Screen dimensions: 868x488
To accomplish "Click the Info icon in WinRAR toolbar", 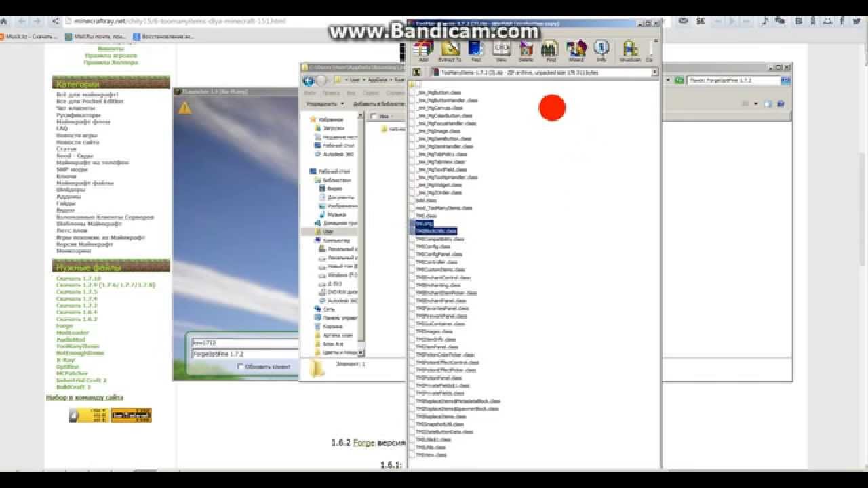I will click(x=601, y=49).
